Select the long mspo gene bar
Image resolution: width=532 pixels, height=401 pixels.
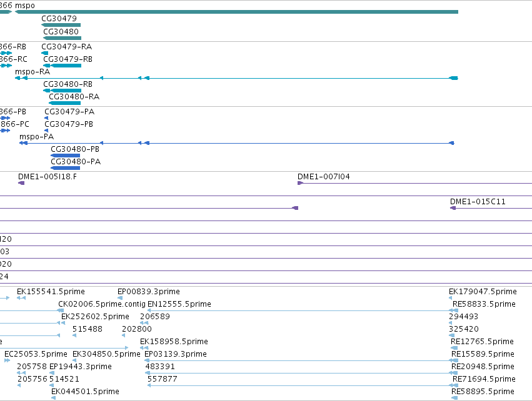pos(236,12)
